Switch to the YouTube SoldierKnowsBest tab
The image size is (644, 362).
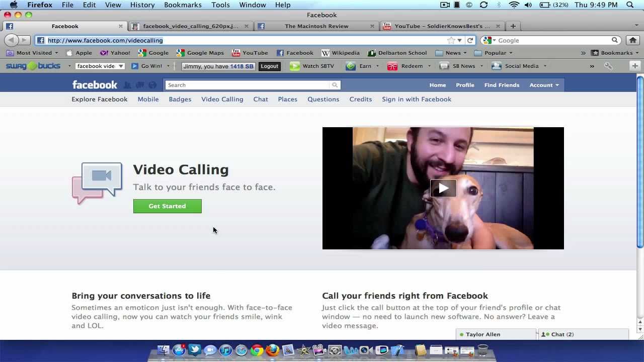[442, 26]
